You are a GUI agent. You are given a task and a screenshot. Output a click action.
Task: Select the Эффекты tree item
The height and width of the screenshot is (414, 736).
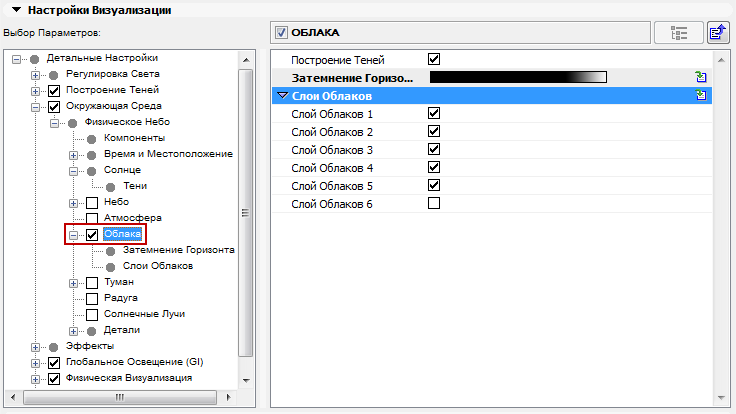pyautogui.click(x=90, y=345)
